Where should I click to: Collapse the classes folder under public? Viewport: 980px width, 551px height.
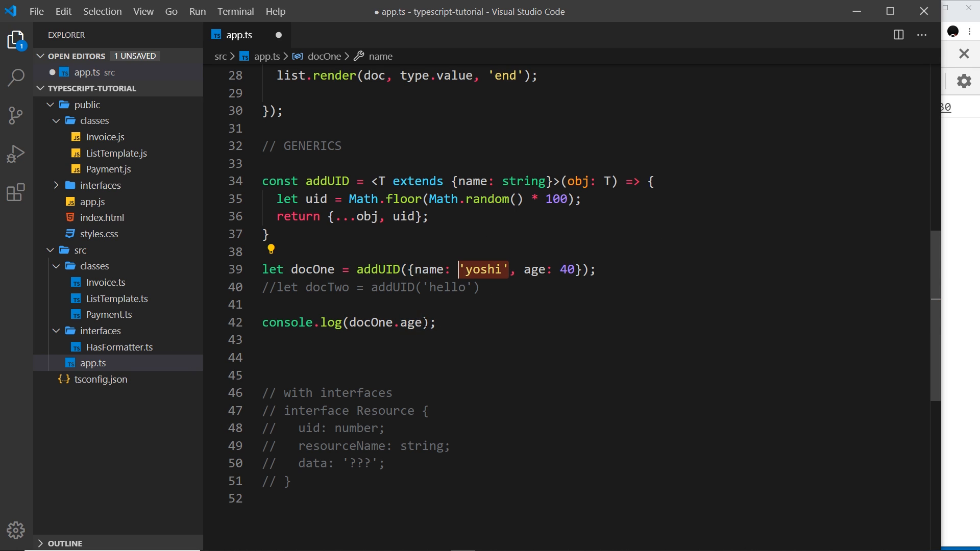(56, 121)
